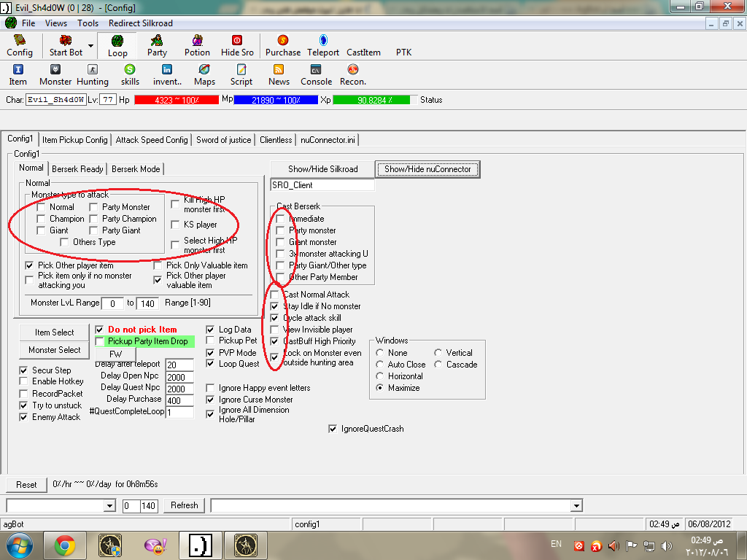
Task: Expand the bottom-left combo box dropdown
Action: (109, 506)
